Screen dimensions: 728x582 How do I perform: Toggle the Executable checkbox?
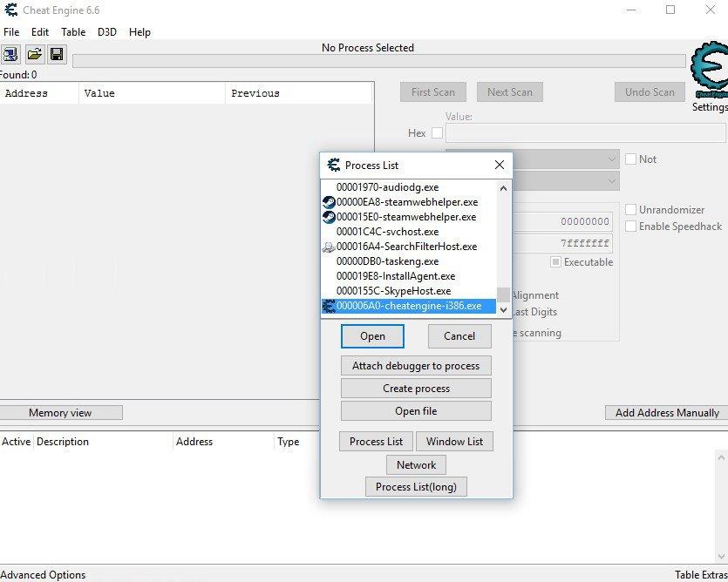tap(555, 261)
